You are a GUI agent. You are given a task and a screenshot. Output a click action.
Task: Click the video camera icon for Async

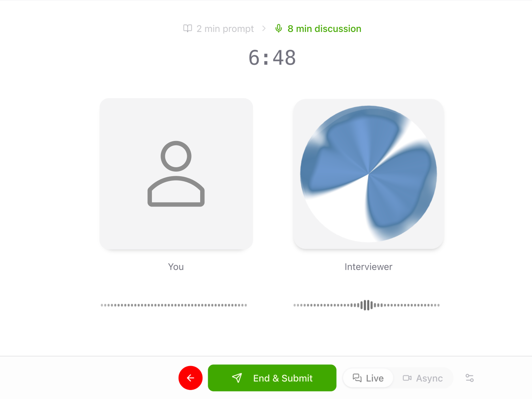click(407, 378)
